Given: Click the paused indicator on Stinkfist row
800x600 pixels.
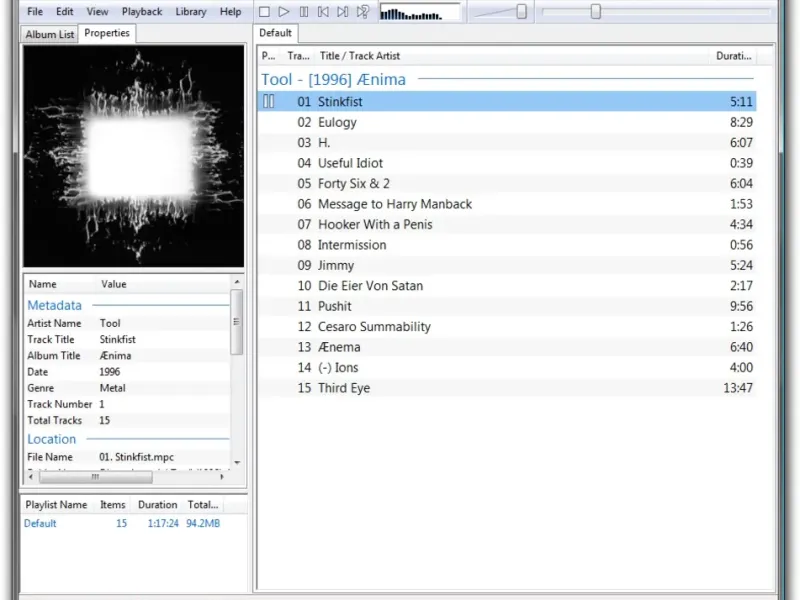Looking at the screenshot, I should click(x=268, y=102).
